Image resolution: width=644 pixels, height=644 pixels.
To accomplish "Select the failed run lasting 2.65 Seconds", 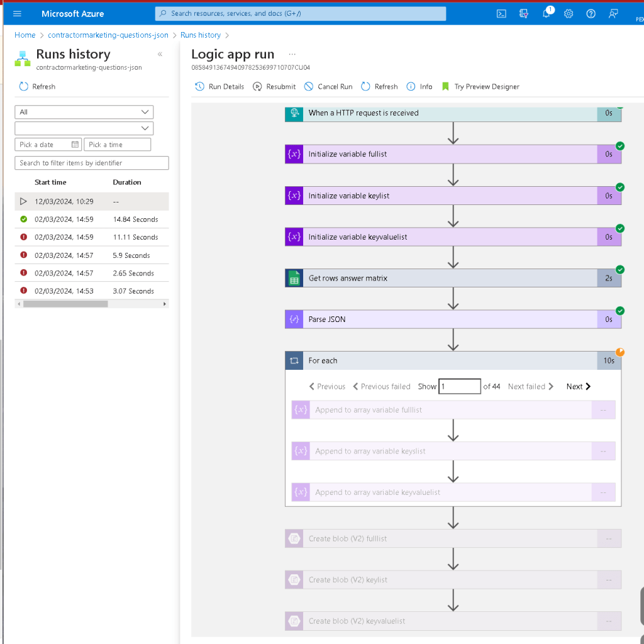I will [92, 273].
